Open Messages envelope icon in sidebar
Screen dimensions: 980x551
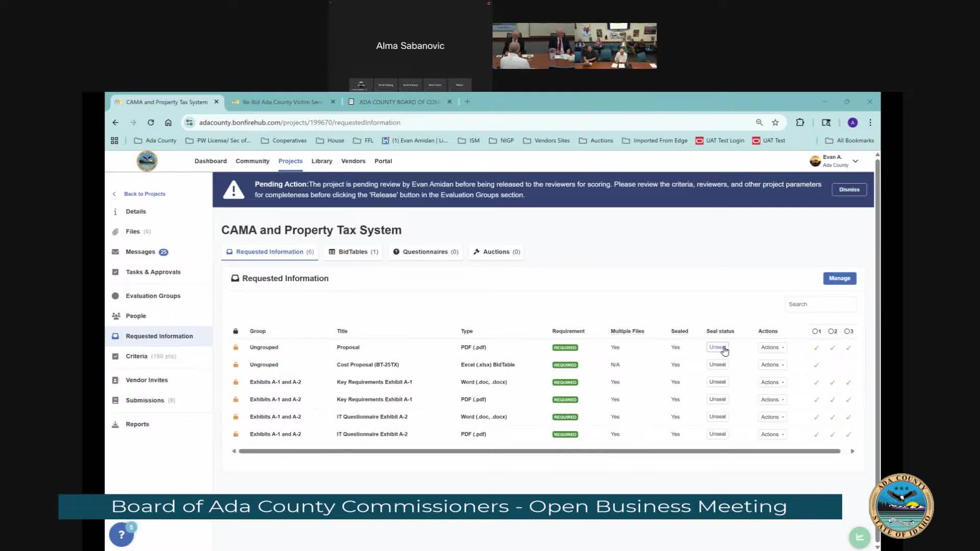coord(115,252)
